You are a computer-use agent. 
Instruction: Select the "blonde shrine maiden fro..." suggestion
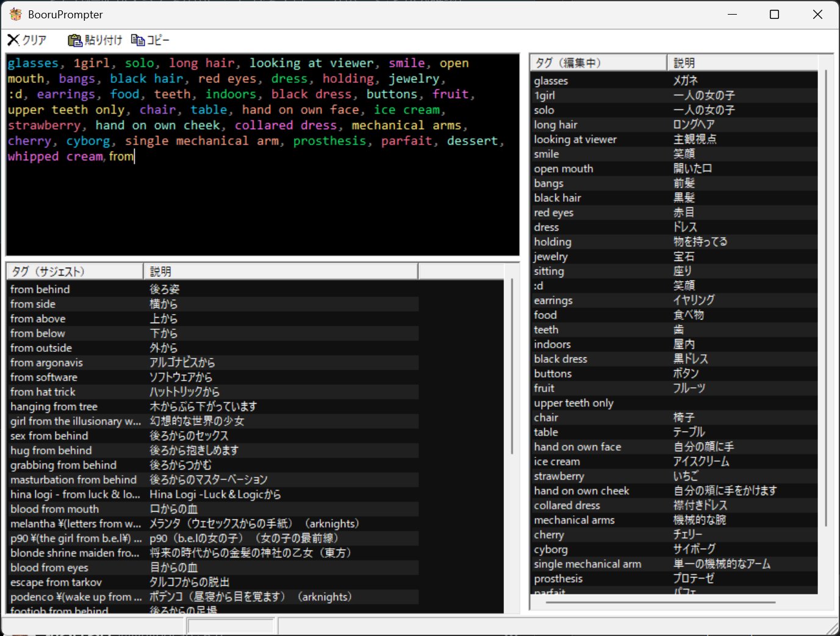tap(212, 552)
